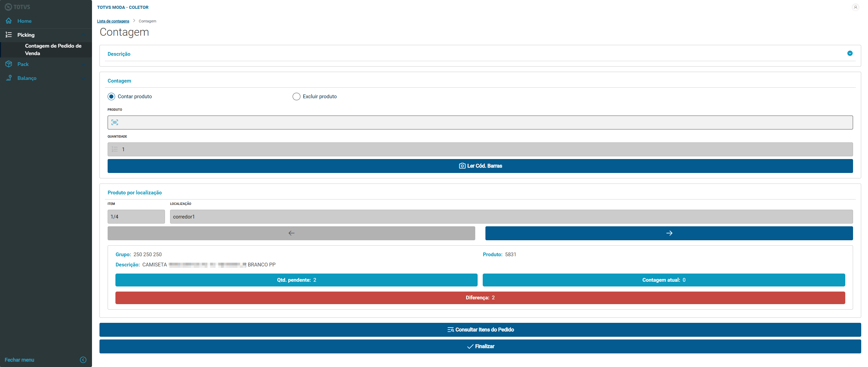Screen dimensions: 868x367
Task: Expand the Pack menu chevron
Action: (x=84, y=64)
